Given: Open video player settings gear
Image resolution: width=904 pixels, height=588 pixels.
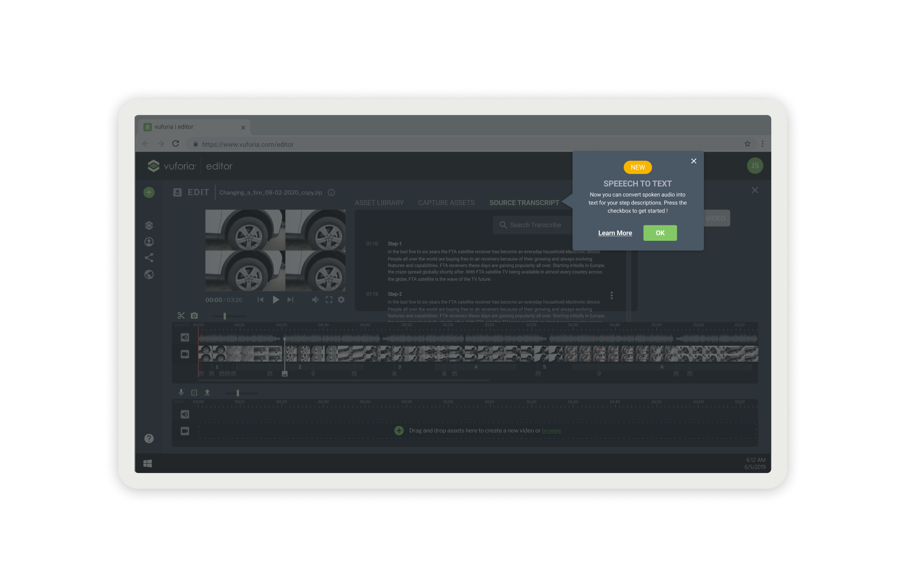Looking at the screenshot, I should click(341, 300).
